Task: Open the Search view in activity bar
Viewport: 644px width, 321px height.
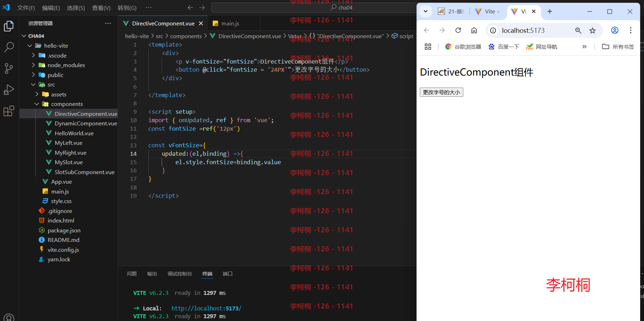Action: 9,47
